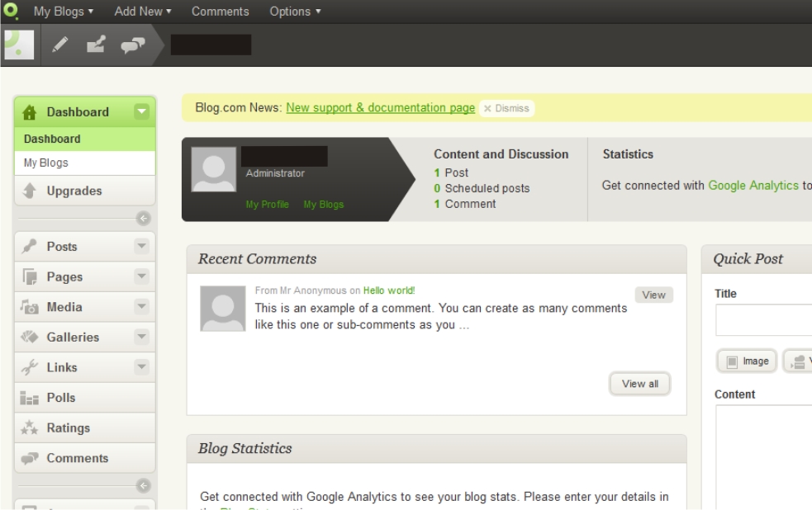Click the View button on the comment

[x=654, y=295]
